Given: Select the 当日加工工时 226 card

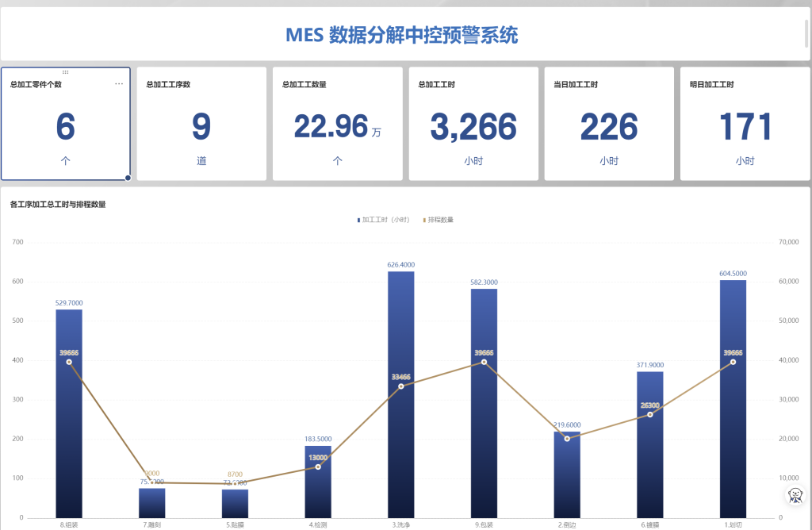Looking at the screenshot, I should tap(609, 123).
